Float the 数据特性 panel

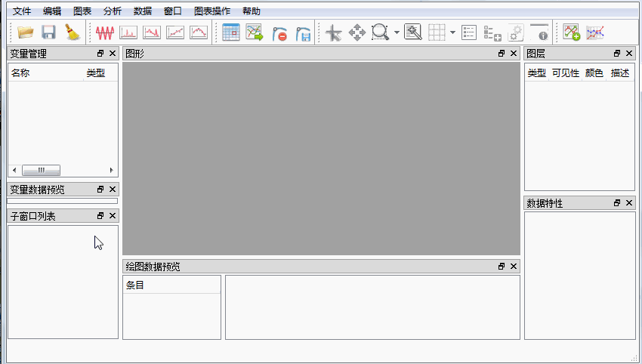point(617,202)
